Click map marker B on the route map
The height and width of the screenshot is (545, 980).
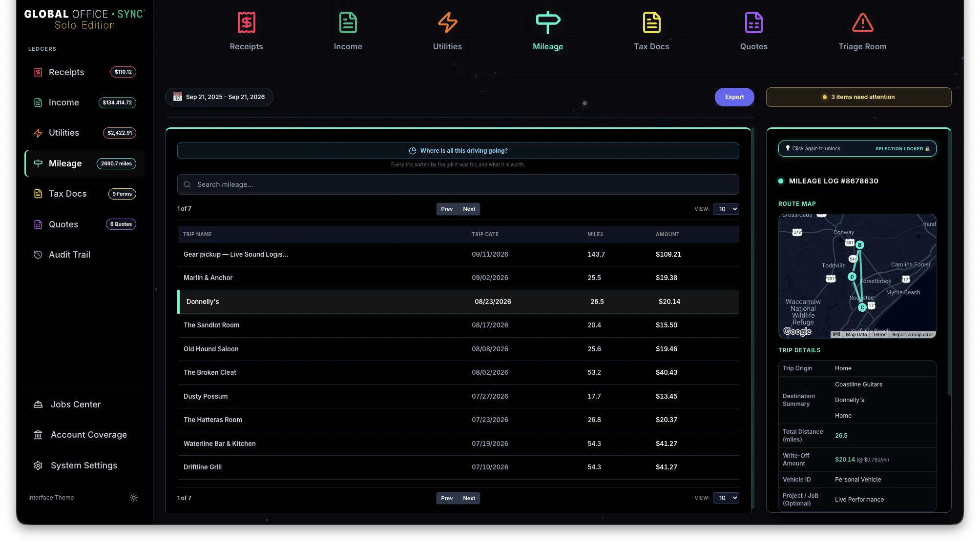[860, 245]
